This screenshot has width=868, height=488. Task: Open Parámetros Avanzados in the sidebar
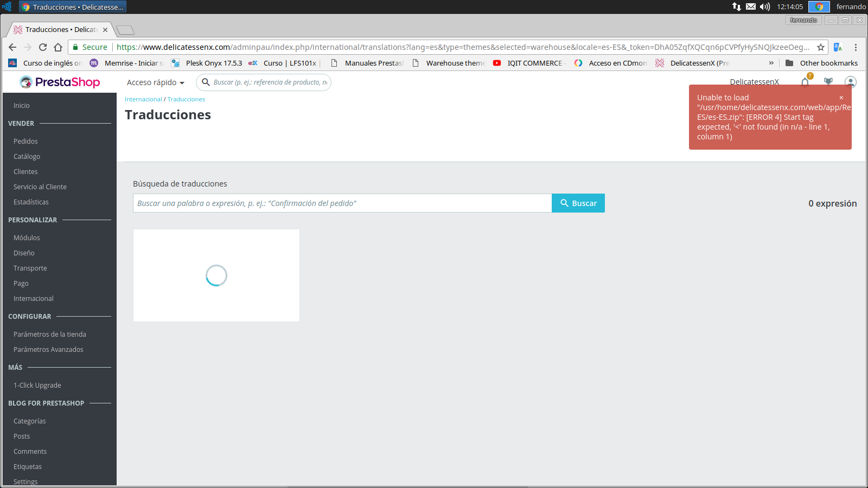tap(48, 350)
